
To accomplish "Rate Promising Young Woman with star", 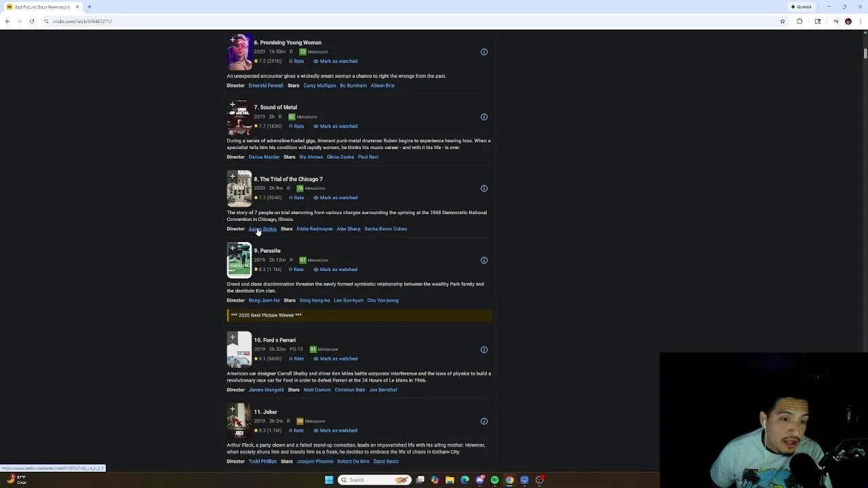I will click(296, 61).
